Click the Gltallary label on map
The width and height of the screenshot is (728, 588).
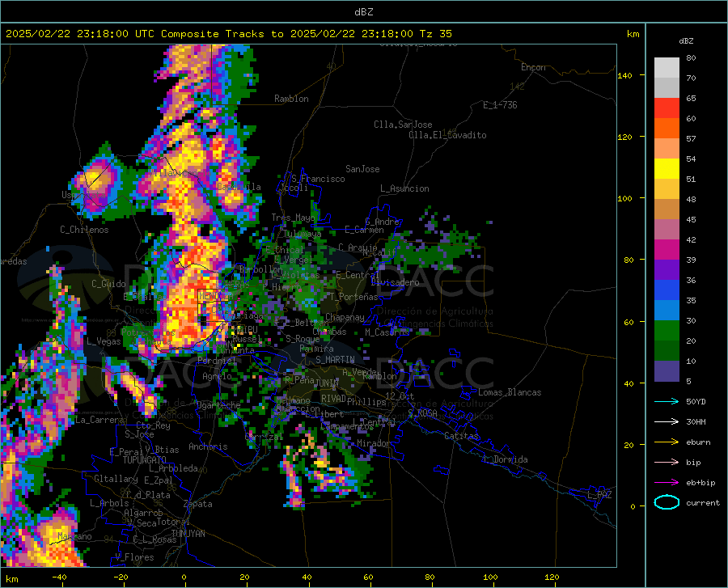click(x=116, y=479)
